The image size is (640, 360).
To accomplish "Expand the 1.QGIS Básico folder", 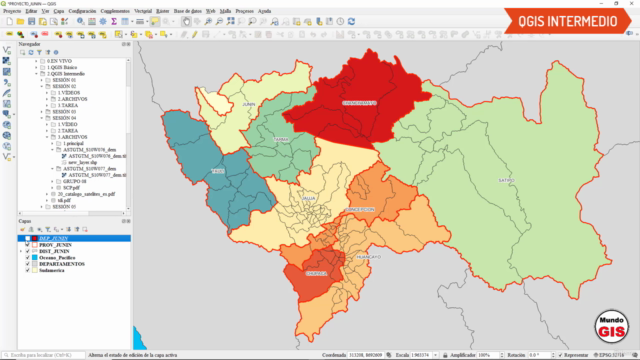I will coord(36,67).
